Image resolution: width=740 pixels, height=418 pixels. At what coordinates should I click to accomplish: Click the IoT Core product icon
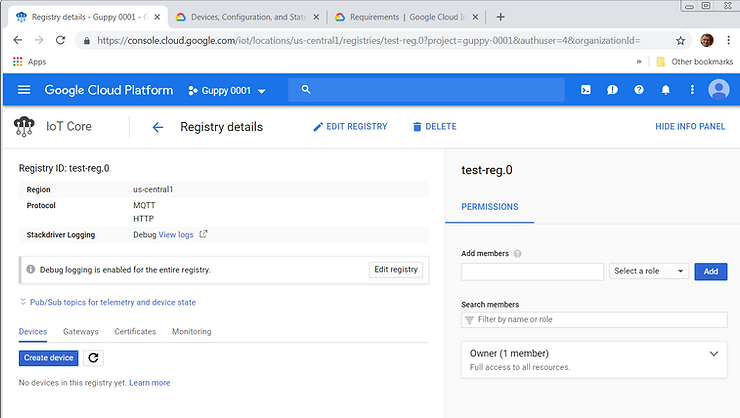tap(24, 127)
